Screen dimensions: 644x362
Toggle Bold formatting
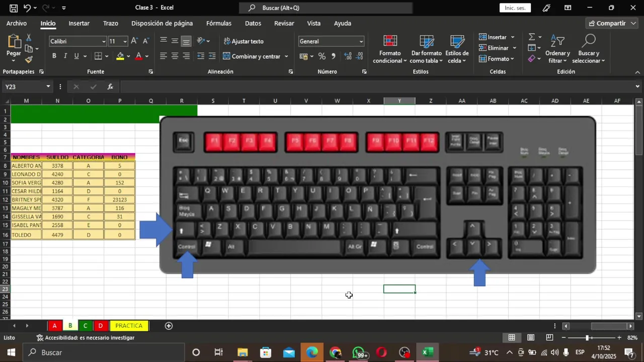click(x=54, y=56)
